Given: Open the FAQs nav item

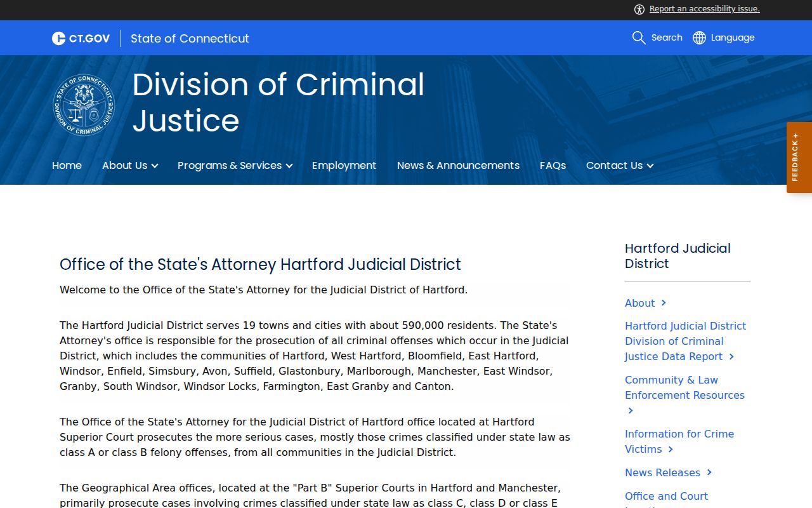Looking at the screenshot, I should pyautogui.click(x=553, y=165).
